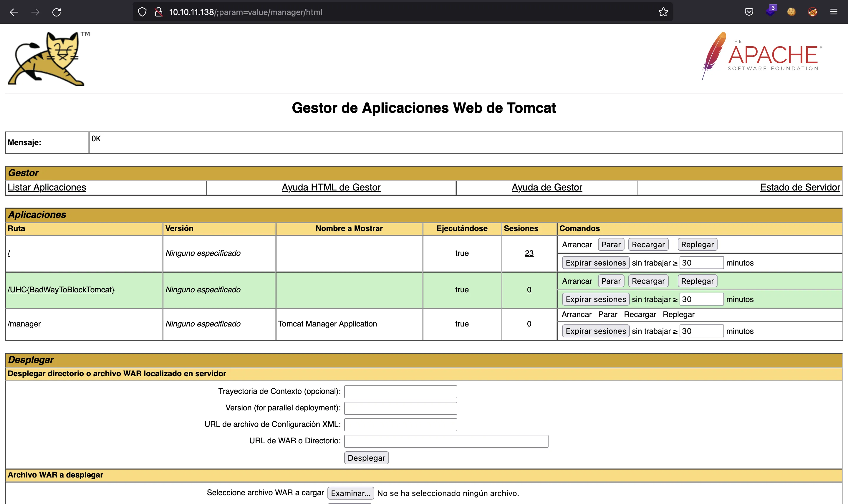Click the URL address bar
This screenshot has width=848, height=504.
(403, 12)
